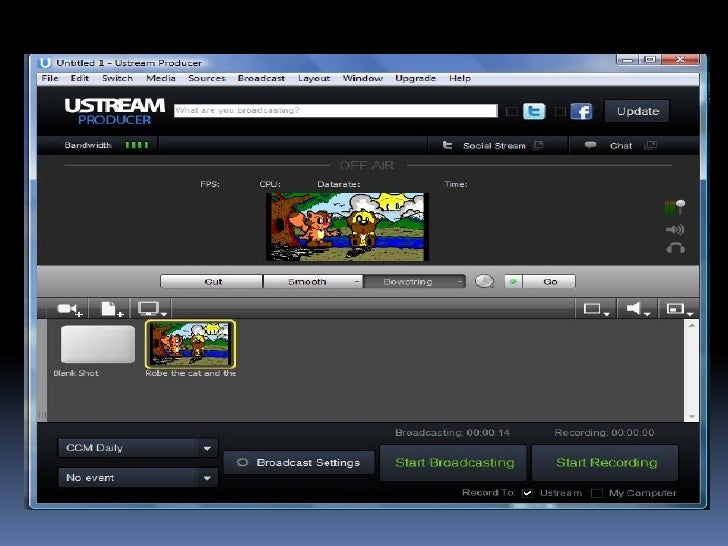
Task: Click the shot list scroll down arrow
Action: (691, 416)
